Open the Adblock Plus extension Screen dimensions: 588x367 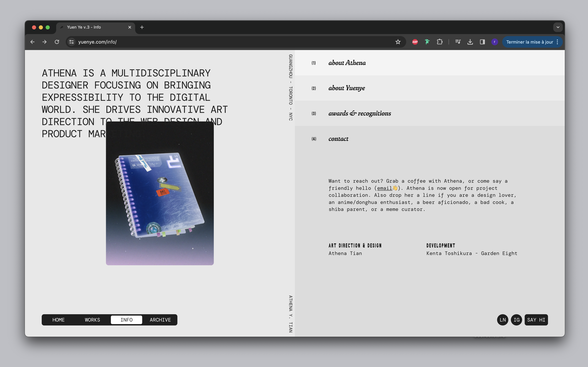coord(415,42)
